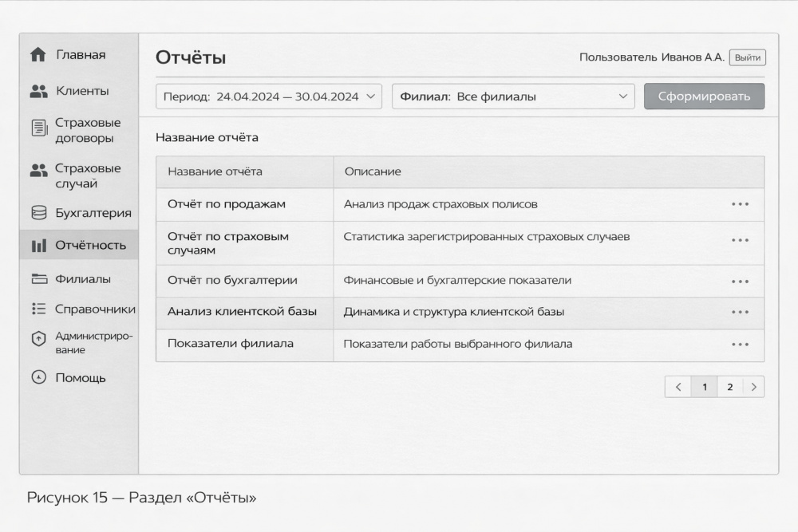Image resolution: width=798 pixels, height=532 pixels.
Task: Click the list icon next to Справочники
Action: pos(38,309)
